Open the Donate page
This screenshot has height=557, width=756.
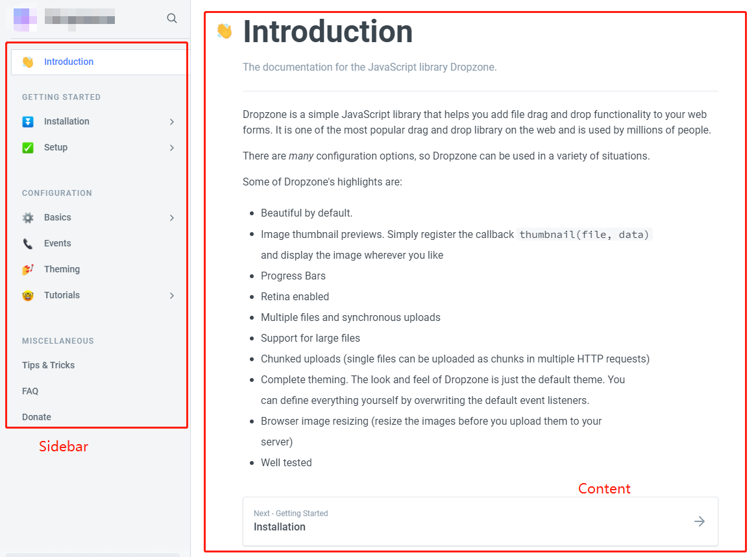tap(36, 417)
